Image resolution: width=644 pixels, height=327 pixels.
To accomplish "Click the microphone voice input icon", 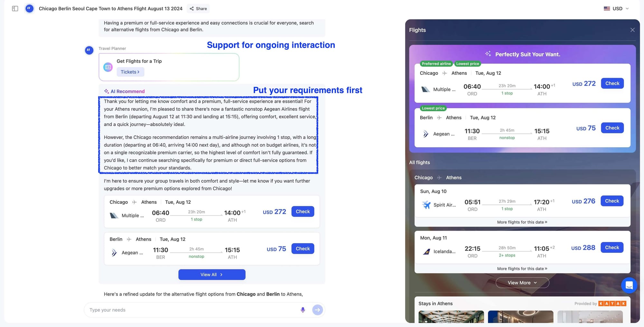I will coord(303,310).
